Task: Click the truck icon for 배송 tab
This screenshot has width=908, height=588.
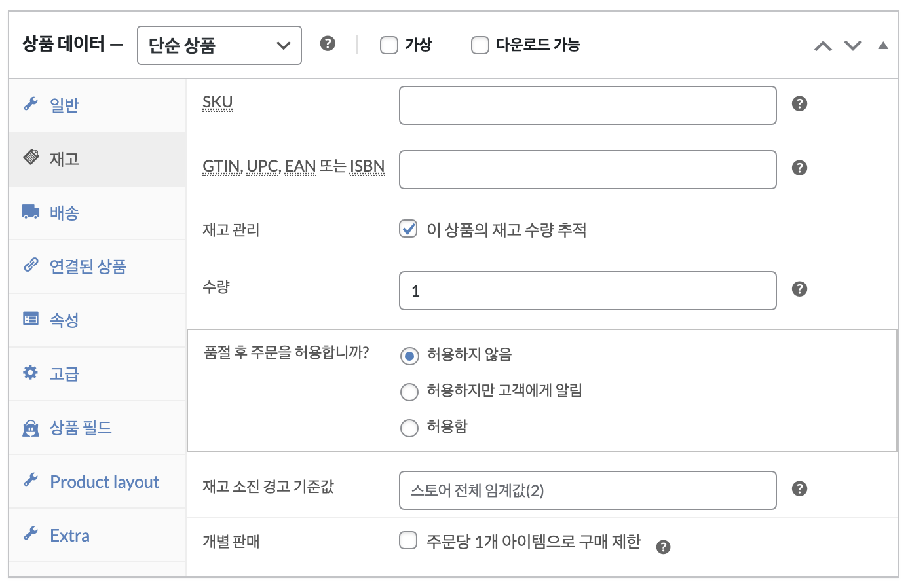Action: pyautogui.click(x=31, y=211)
